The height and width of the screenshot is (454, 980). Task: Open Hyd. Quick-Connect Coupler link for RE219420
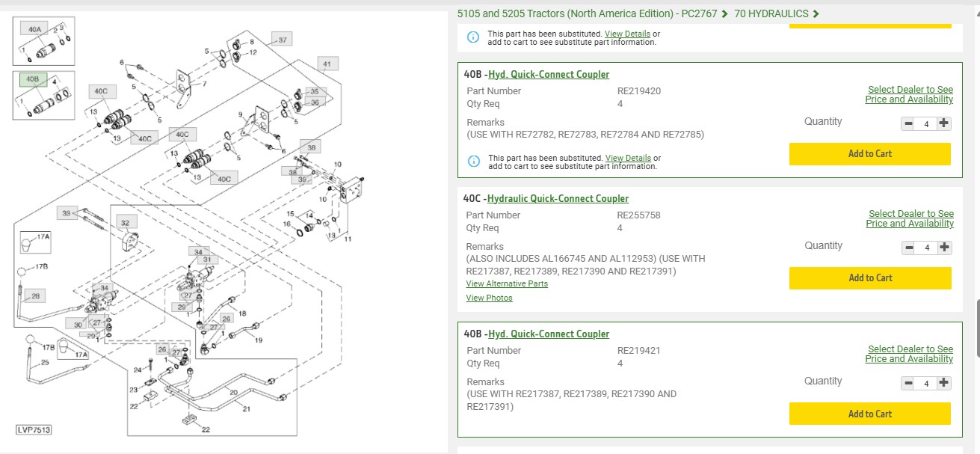coord(549,75)
